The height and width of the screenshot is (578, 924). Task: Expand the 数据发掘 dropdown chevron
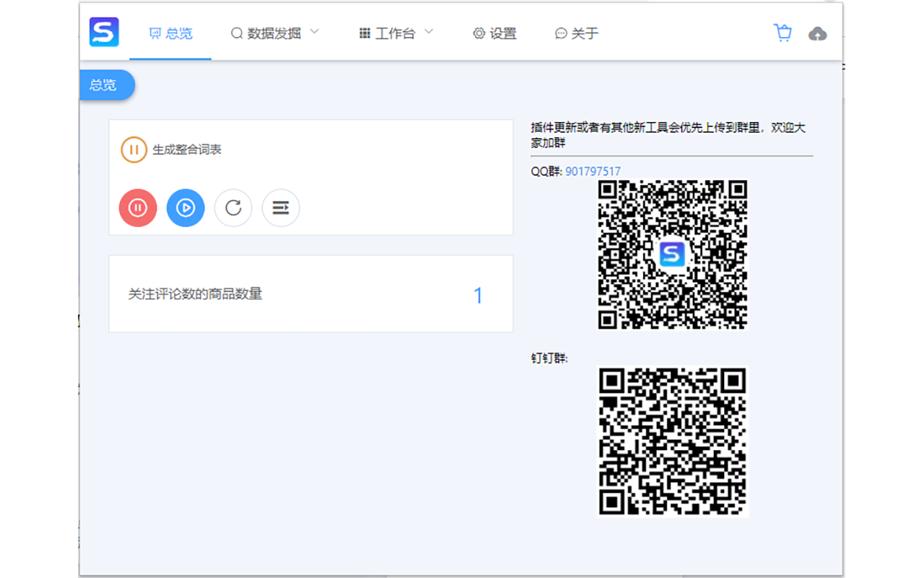click(x=314, y=33)
